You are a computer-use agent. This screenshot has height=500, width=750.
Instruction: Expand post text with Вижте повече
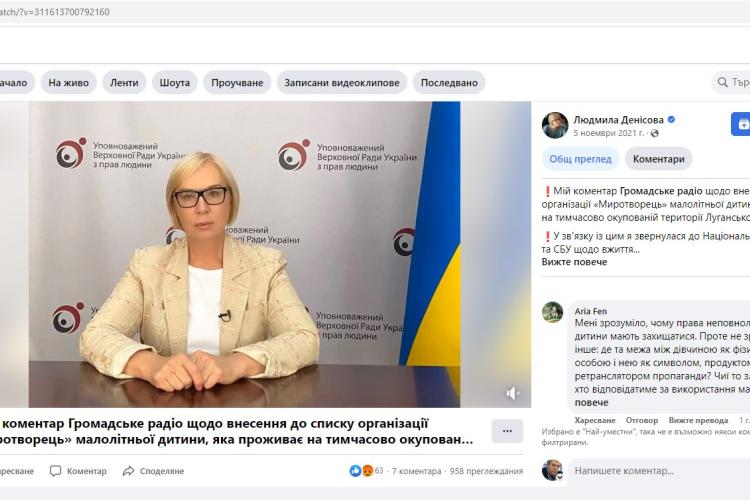coord(574,262)
